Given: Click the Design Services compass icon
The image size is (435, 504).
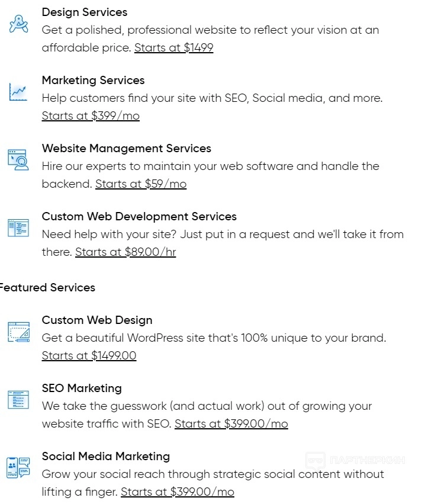Looking at the screenshot, I should [18, 24].
